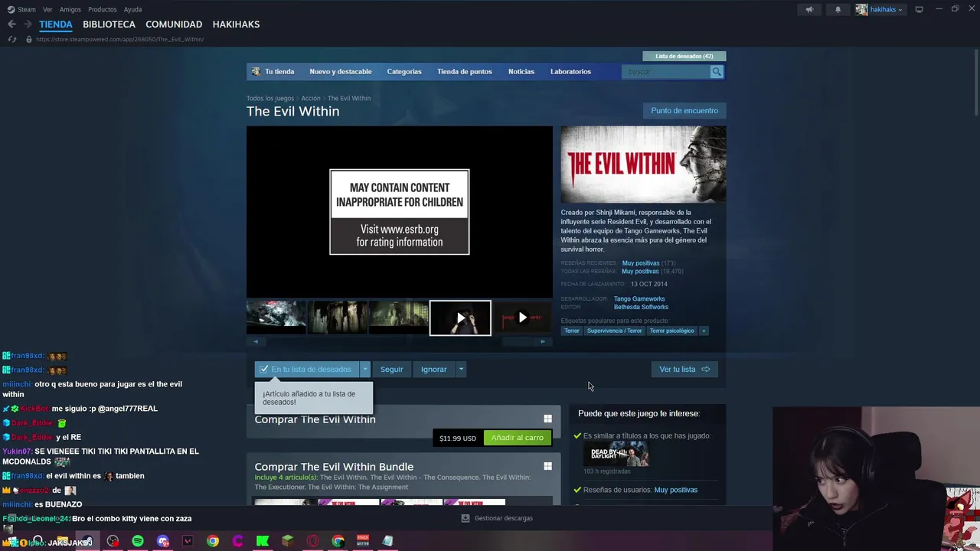Open the Productos menu
Viewport: 980px width, 551px height.
(103, 9)
